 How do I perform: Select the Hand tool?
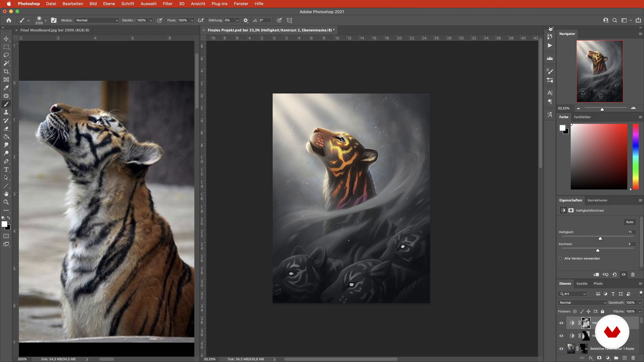[6, 194]
